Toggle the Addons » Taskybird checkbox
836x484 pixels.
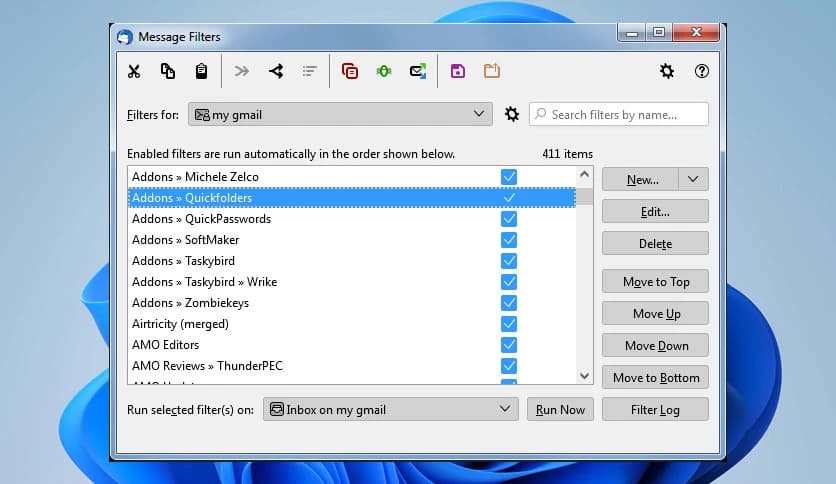coord(509,261)
